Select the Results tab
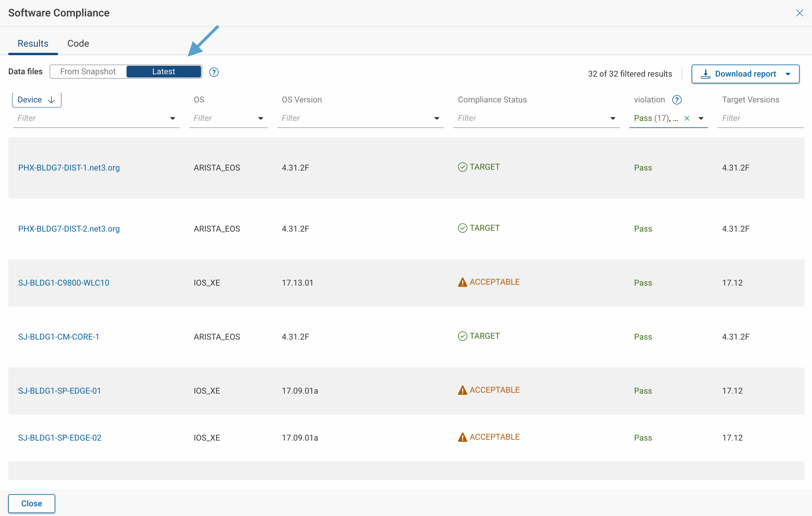The height and width of the screenshot is (516, 812). click(33, 43)
